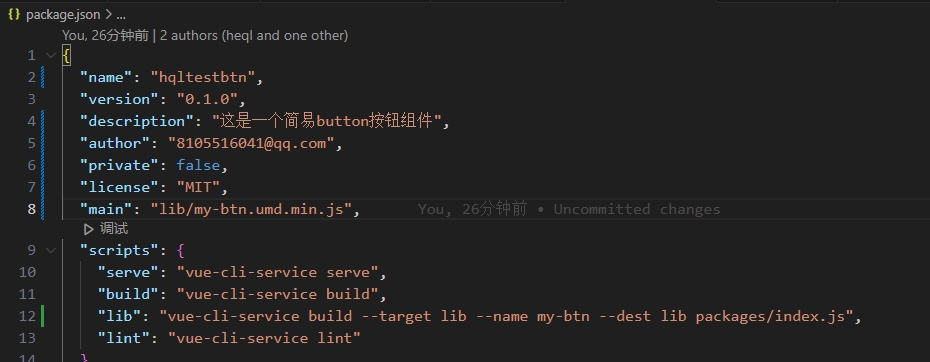Collapse the root object fold chevron on line 1
Viewport: 930px width, 362px height.
[x=50, y=55]
